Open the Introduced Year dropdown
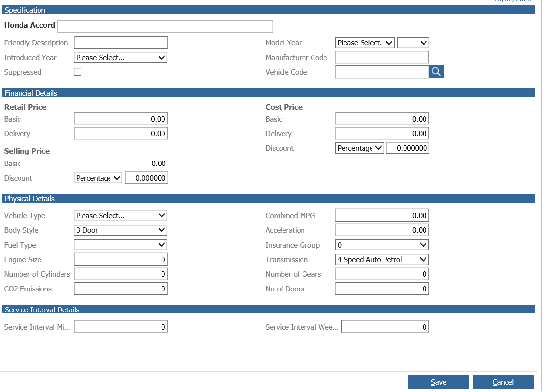546x392 pixels. 121,58
